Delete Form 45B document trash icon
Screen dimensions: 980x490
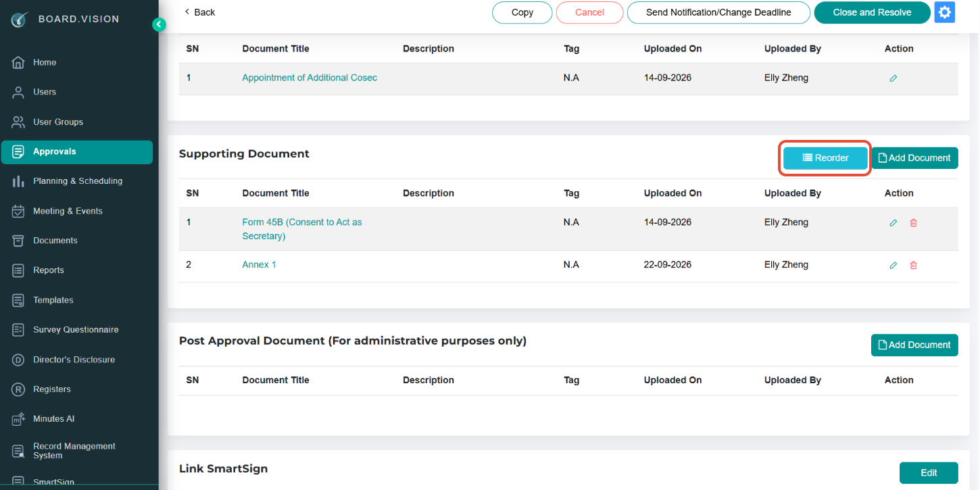pyautogui.click(x=913, y=223)
